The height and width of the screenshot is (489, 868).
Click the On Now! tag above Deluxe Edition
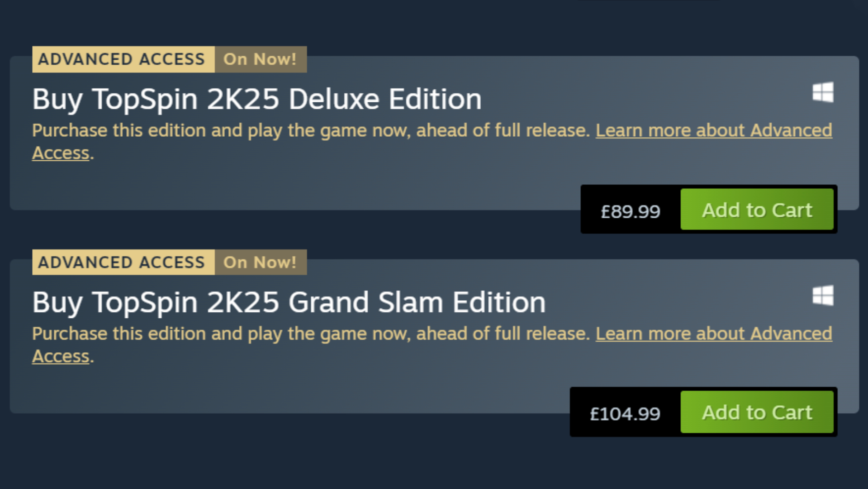pos(260,59)
